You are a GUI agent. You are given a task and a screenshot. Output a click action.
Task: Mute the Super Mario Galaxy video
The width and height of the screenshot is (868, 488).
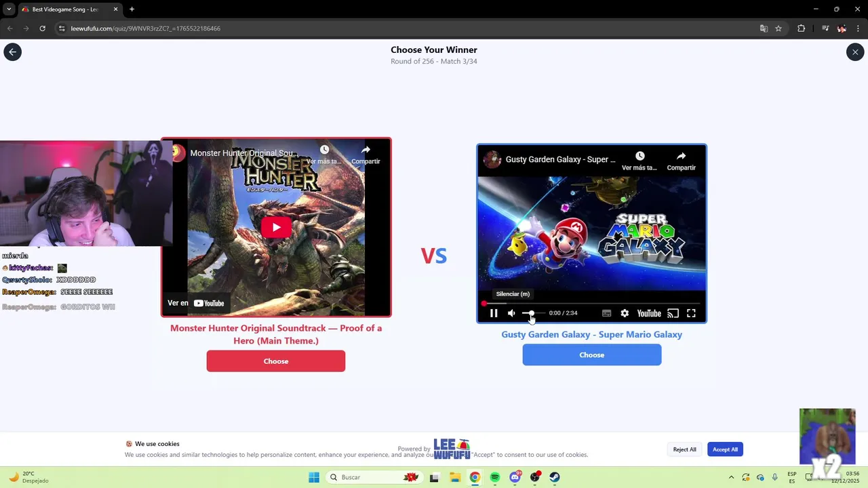(x=511, y=313)
